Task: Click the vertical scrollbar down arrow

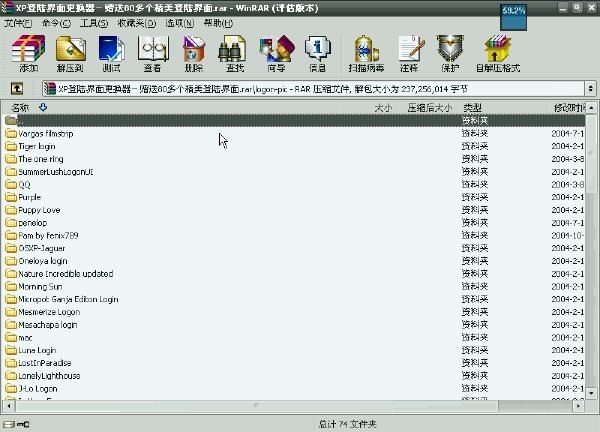Action: pos(591,393)
